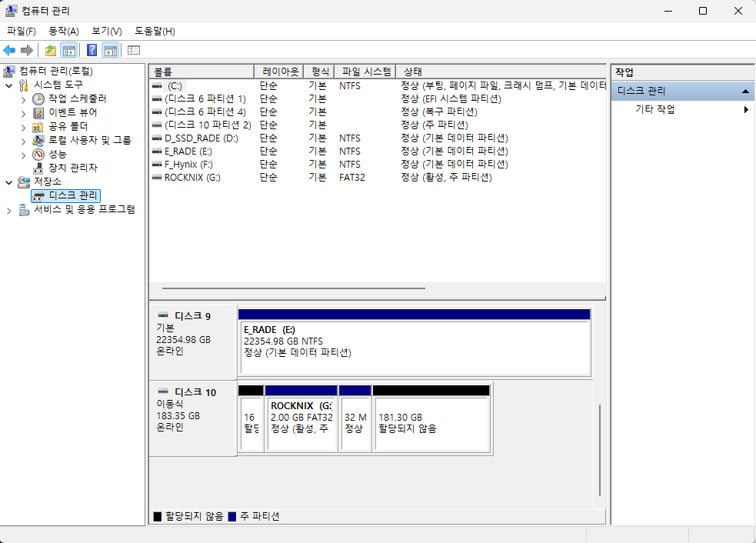
Task: Select 디스크 관리 in the tree
Action: [x=66, y=195]
